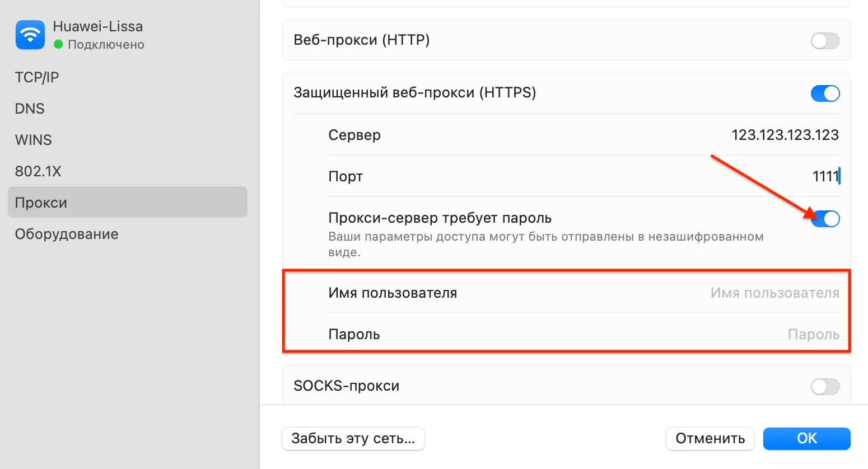Image resolution: width=868 pixels, height=469 pixels.
Task: Turn off Прокси-сервер требует пароль switch
Action: click(825, 219)
